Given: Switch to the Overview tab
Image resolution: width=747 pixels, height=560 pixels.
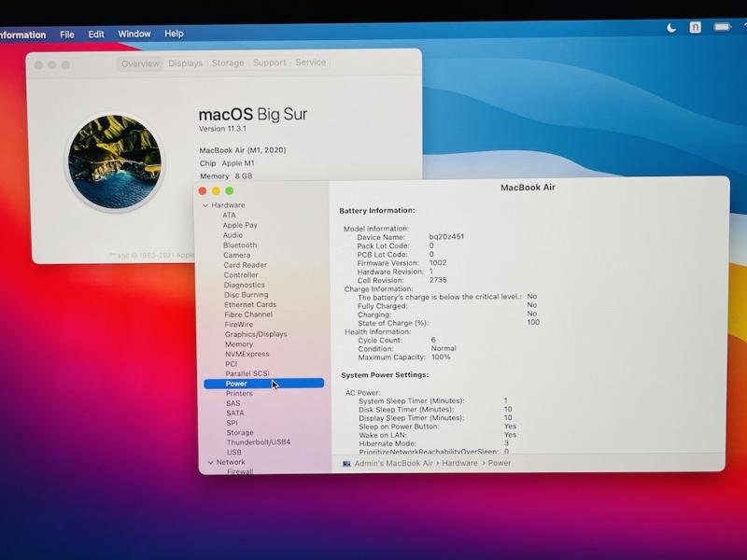Looking at the screenshot, I should [x=140, y=63].
